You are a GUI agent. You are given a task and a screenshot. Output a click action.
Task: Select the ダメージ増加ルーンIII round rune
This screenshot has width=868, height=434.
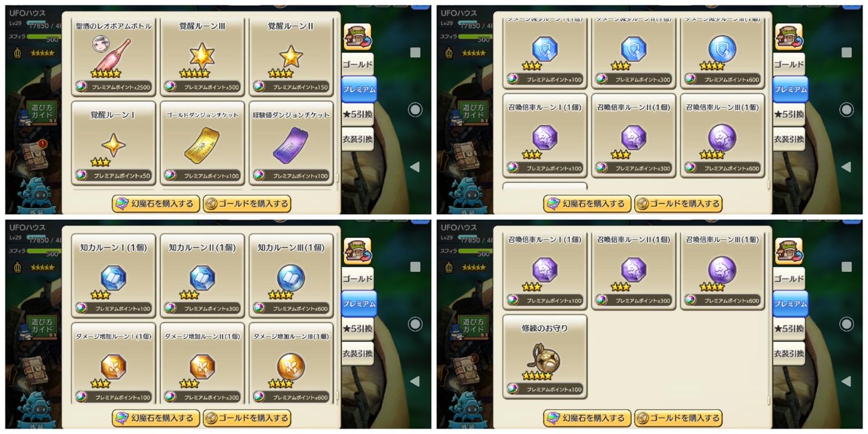pyautogui.click(x=291, y=363)
